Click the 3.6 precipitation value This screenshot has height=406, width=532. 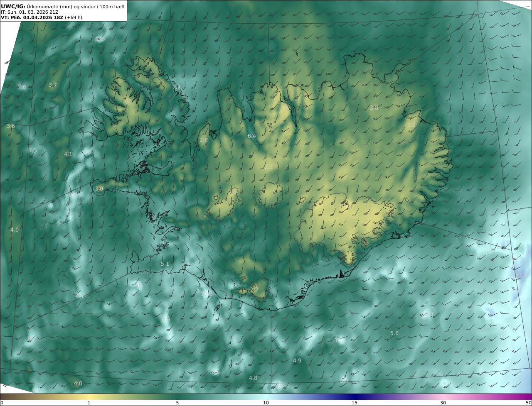tap(11, 126)
